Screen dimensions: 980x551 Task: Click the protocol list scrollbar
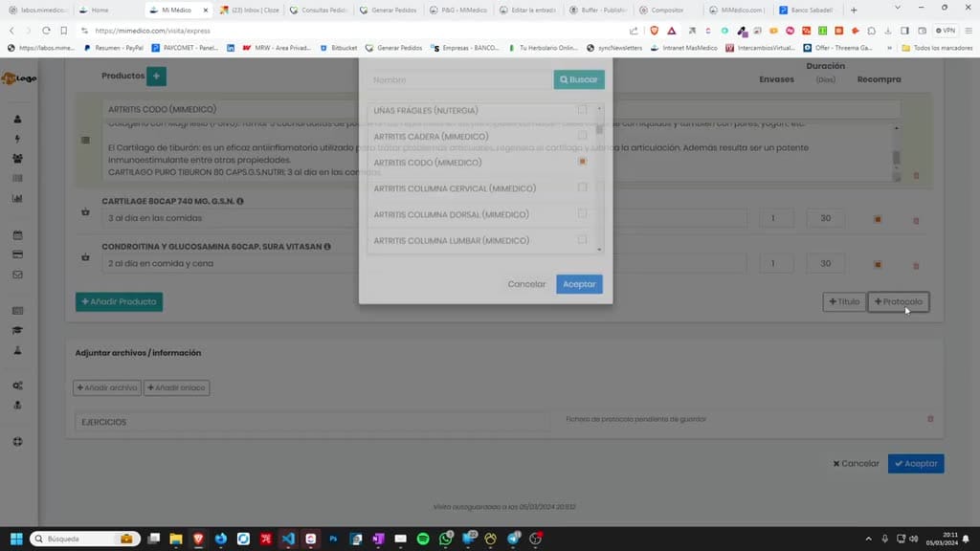[x=599, y=130]
